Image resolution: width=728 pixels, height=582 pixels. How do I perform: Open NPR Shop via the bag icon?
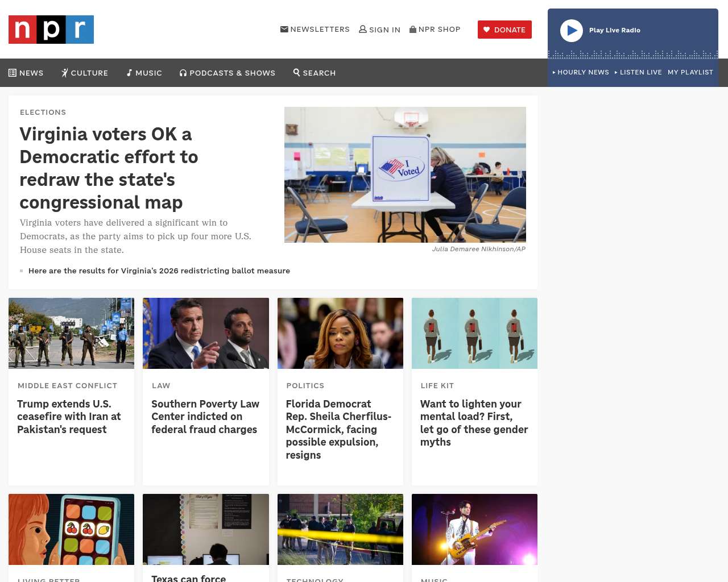click(x=413, y=29)
